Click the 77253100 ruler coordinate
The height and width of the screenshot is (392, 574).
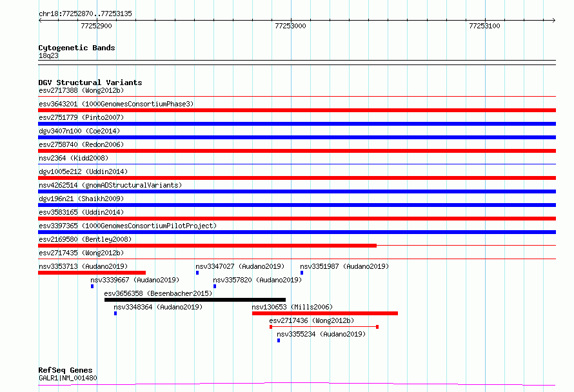click(x=484, y=26)
